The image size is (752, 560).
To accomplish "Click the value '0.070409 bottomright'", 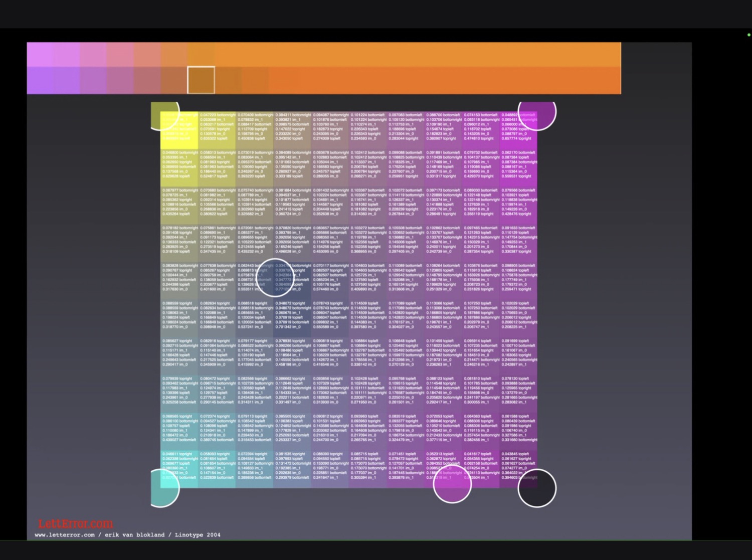I will tap(255, 115).
